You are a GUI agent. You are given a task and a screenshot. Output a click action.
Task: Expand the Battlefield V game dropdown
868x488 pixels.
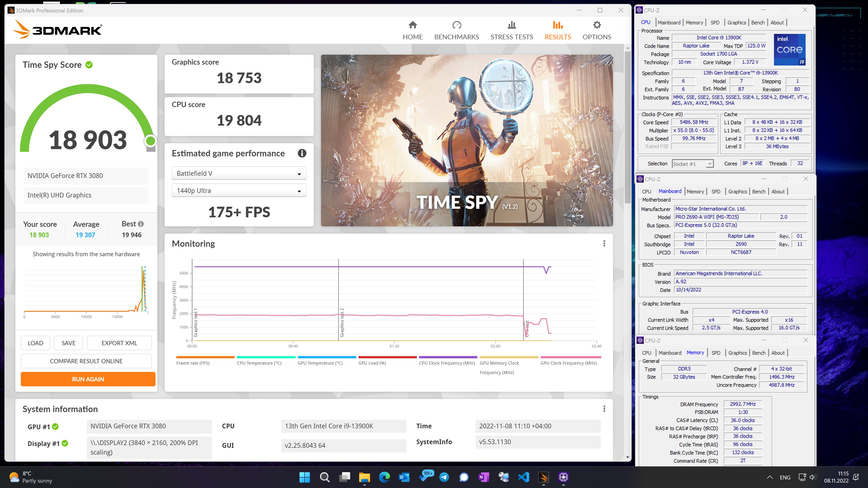tap(239, 174)
